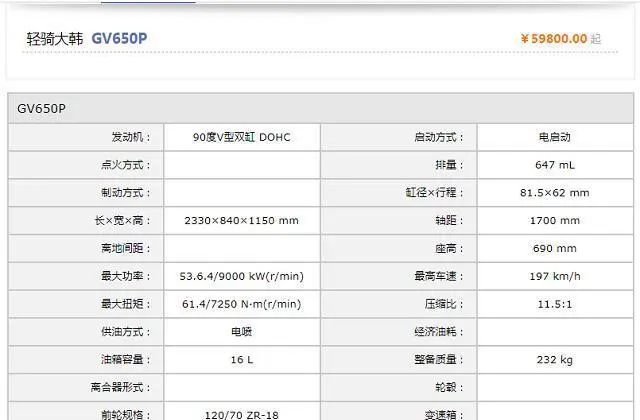Click the 变速箱 label
This screenshot has width=640, height=420.
coord(444,415)
